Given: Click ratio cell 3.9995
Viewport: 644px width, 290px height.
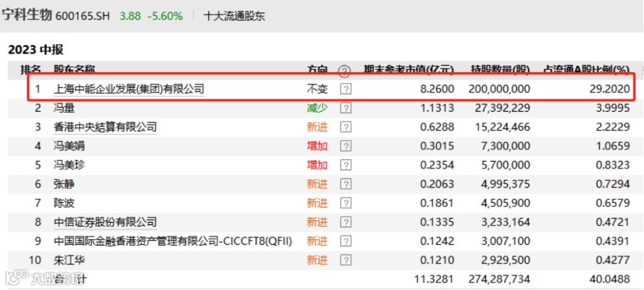Looking at the screenshot, I should [x=612, y=108].
